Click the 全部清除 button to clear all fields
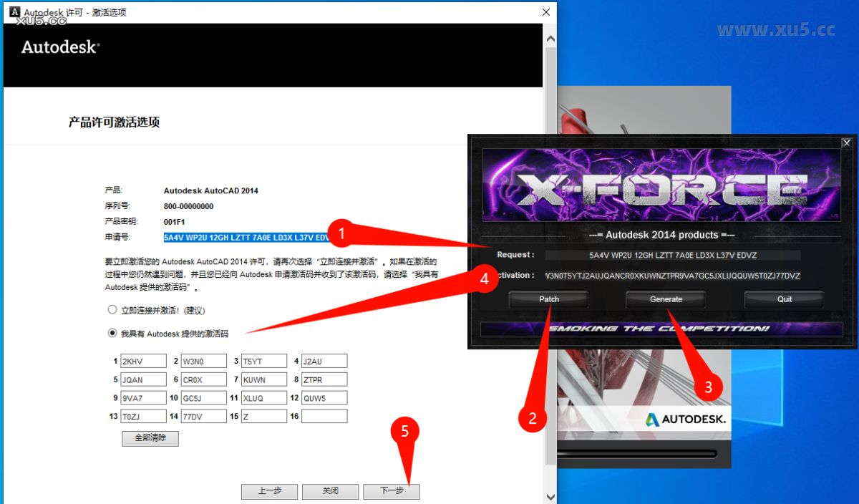The width and height of the screenshot is (859, 504). (x=150, y=439)
